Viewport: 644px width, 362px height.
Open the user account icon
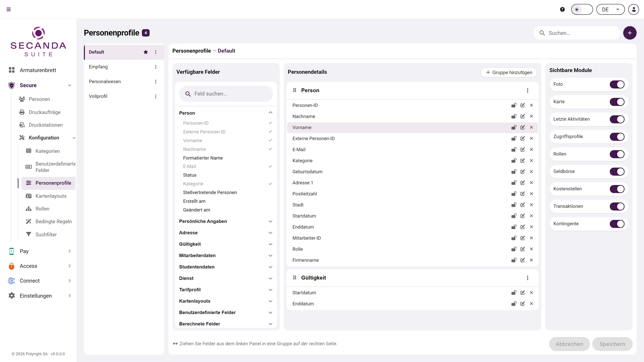coord(633,9)
